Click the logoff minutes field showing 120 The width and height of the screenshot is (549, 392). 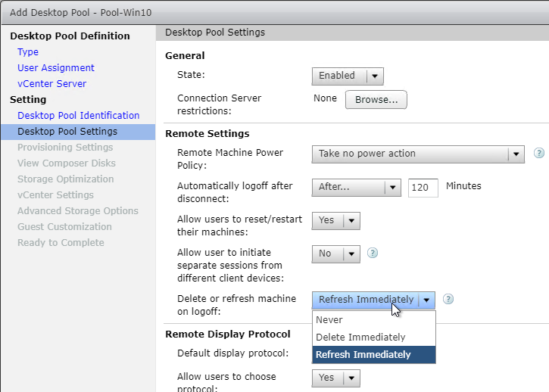pos(423,188)
